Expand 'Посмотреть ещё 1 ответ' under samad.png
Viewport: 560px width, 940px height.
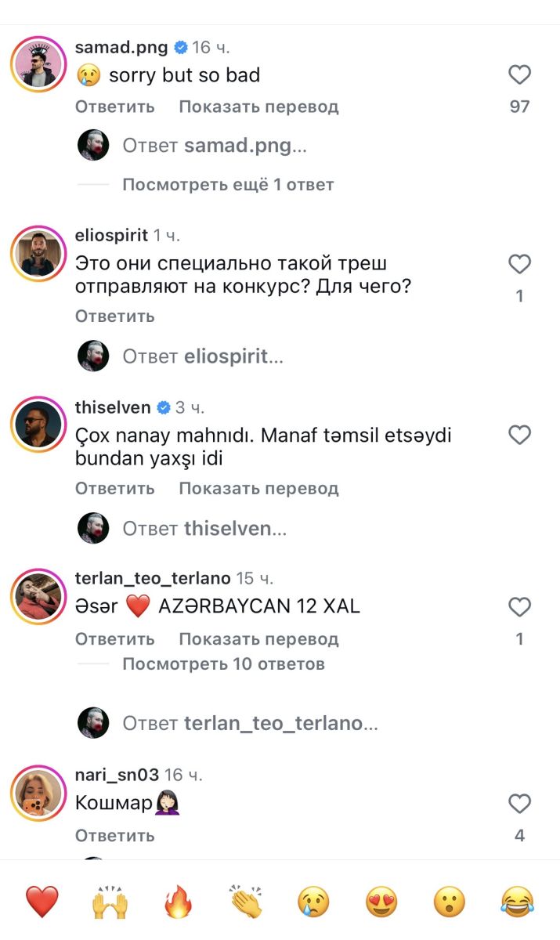[228, 185]
